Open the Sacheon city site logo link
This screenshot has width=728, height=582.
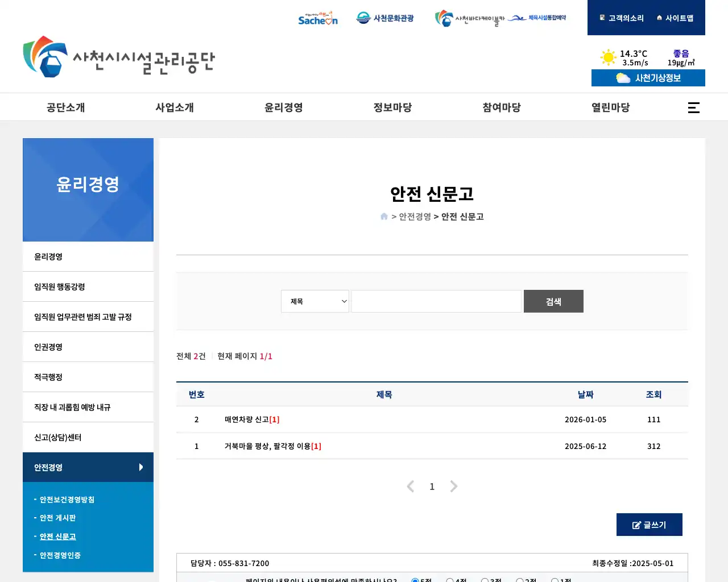(318, 18)
